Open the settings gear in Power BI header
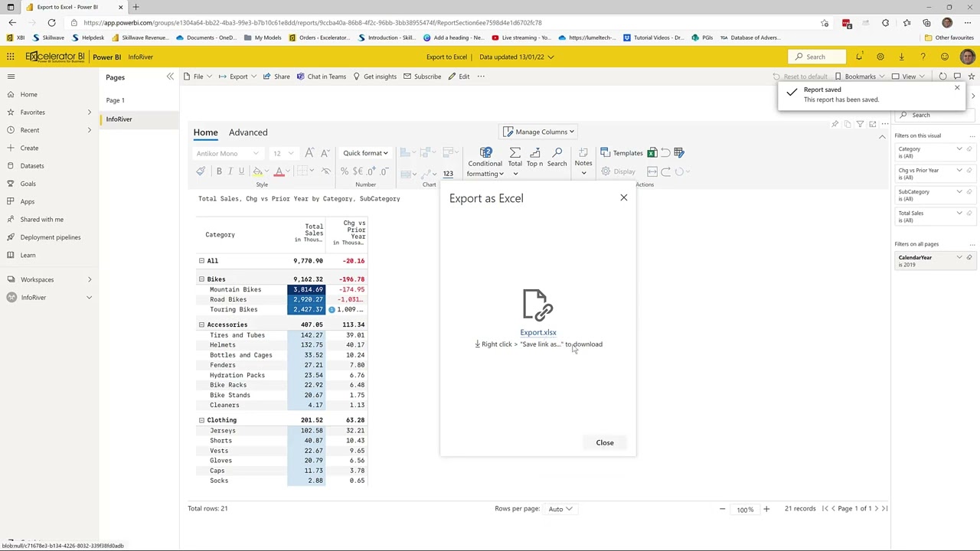 (x=880, y=57)
